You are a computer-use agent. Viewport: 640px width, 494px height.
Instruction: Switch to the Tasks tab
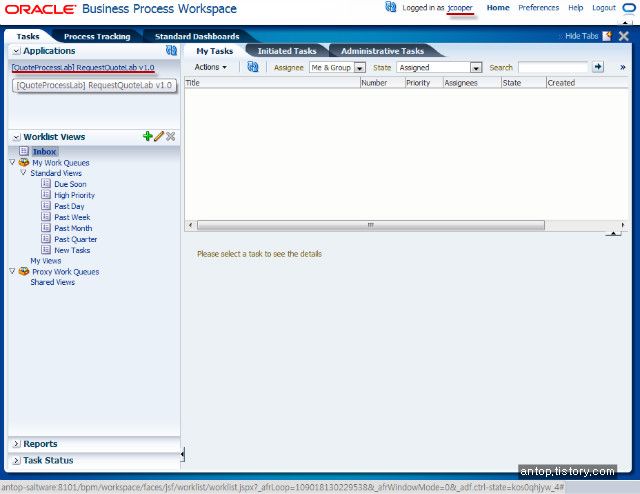28,36
